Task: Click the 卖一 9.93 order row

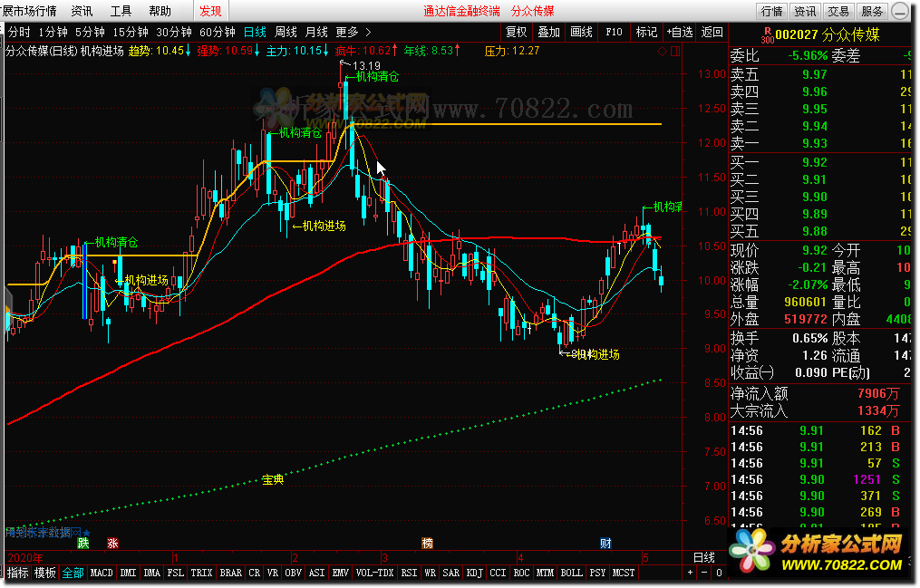Action: (x=820, y=143)
